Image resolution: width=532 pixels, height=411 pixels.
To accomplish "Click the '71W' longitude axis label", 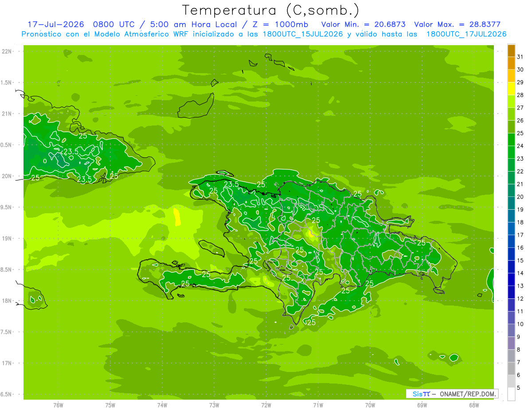I will [318, 405].
